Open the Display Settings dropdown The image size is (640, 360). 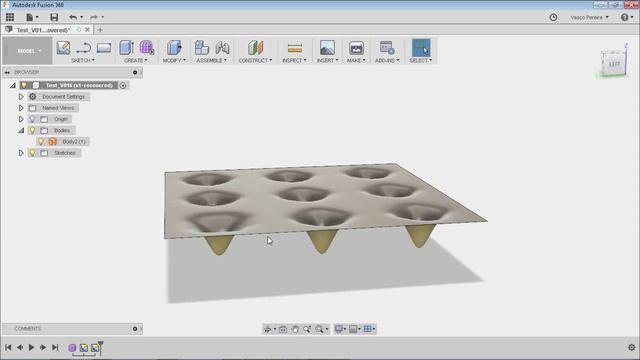(339, 329)
